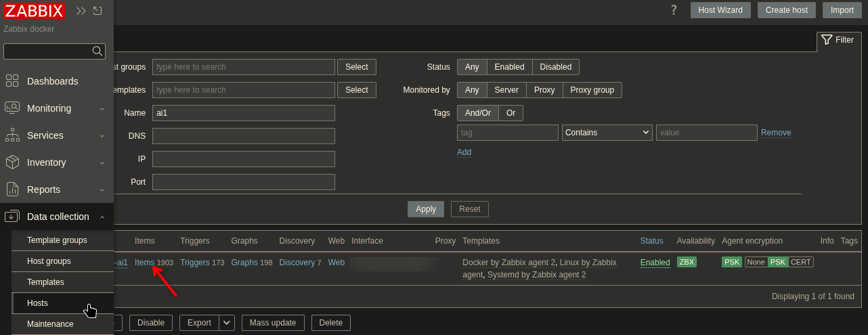The width and height of the screenshot is (868, 335).
Task: Apply the filter
Action: click(426, 209)
